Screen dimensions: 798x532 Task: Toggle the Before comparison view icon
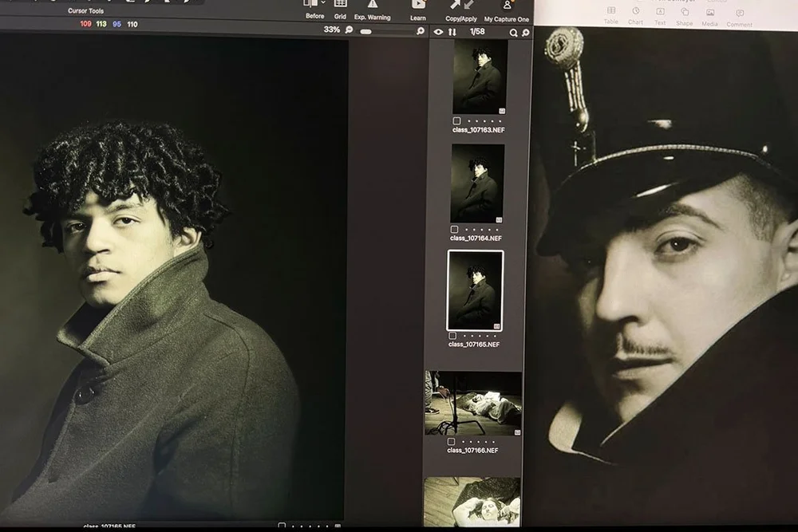click(x=310, y=4)
